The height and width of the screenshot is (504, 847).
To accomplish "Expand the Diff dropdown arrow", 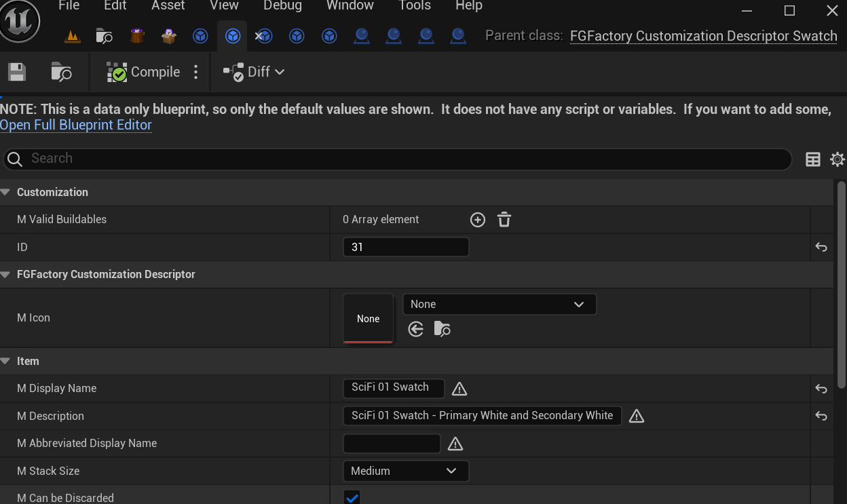I will (280, 72).
